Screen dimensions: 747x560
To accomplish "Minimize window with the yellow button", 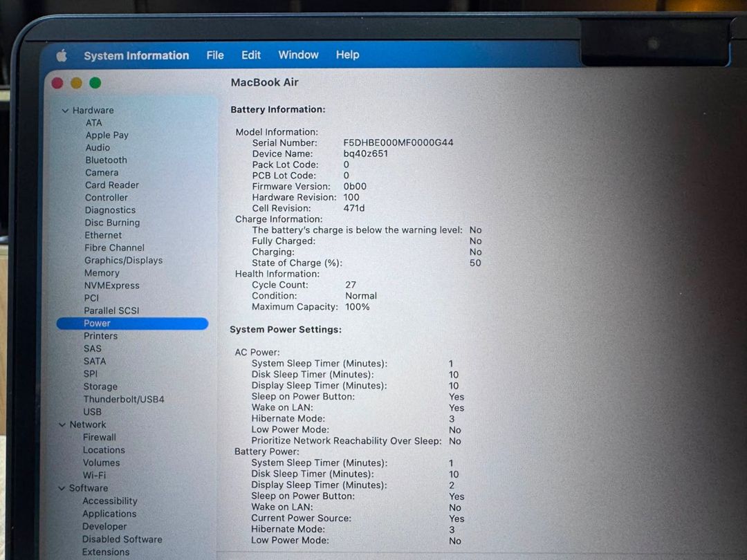I will coord(76,84).
